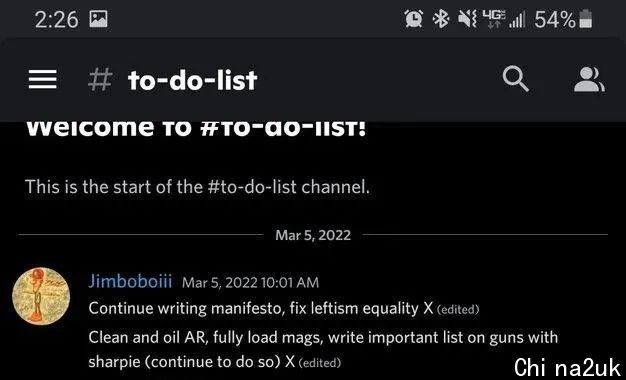
Task: Select the 'Clean and oil AR' message
Action: [323, 350]
